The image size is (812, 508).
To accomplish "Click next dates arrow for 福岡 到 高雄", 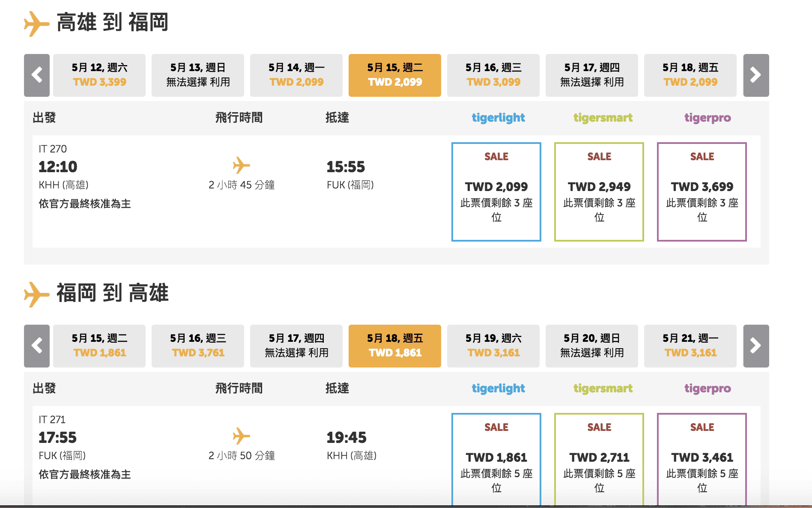I will (x=756, y=346).
